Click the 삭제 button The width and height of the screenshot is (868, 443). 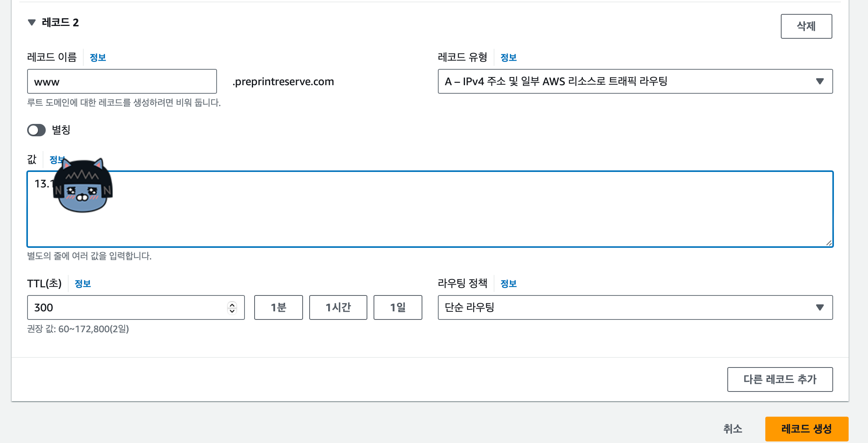coord(806,26)
